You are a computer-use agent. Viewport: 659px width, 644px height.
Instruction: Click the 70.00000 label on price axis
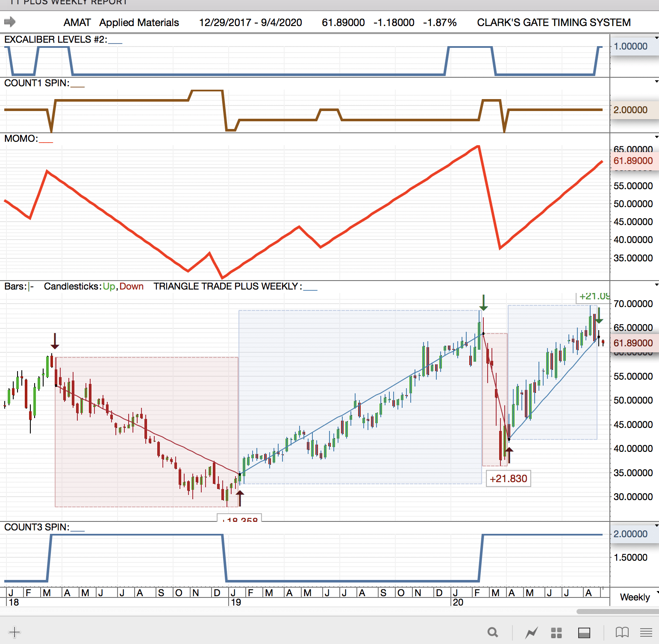pyautogui.click(x=633, y=304)
